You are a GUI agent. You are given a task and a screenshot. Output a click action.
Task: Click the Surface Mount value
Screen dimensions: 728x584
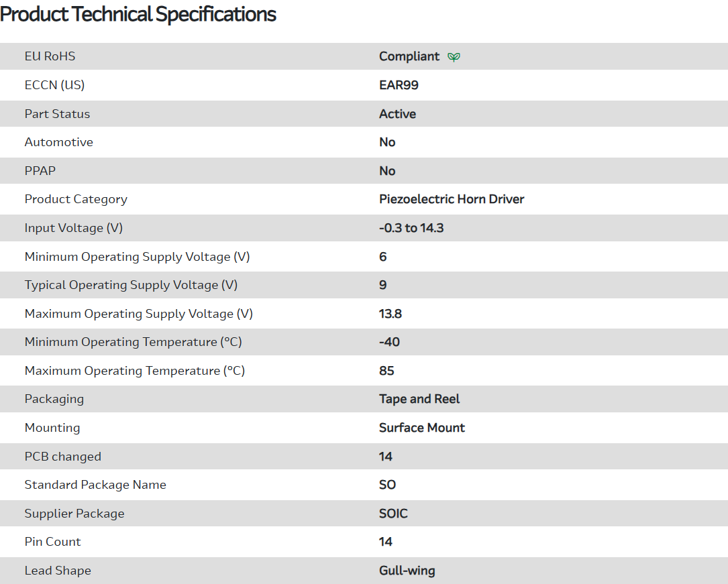[x=422, y=428]
